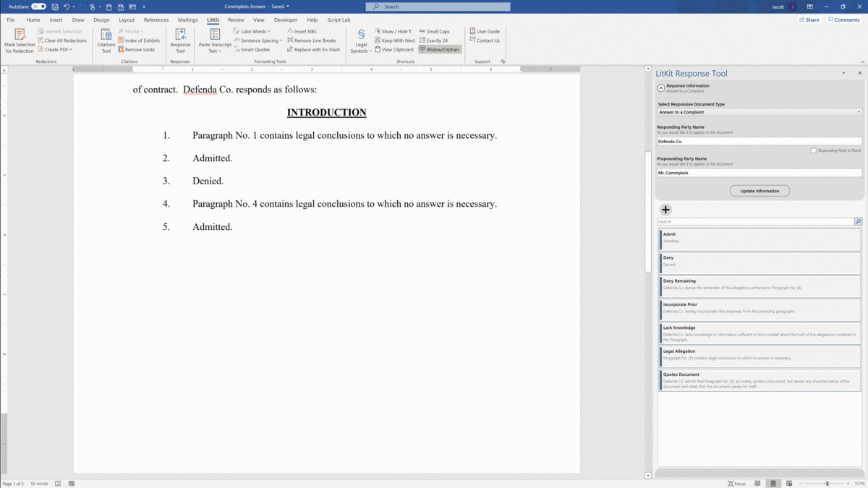Open the Insert tab

(x=56, y=20)
